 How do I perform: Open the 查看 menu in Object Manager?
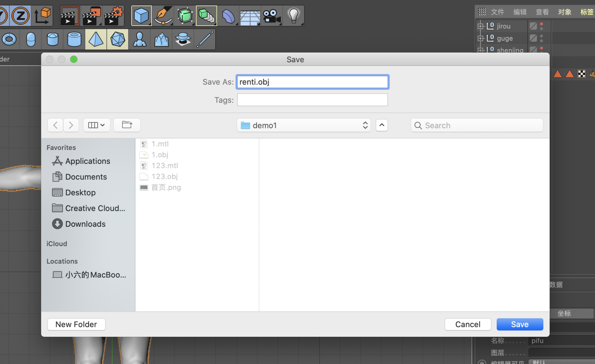[542, 12]
